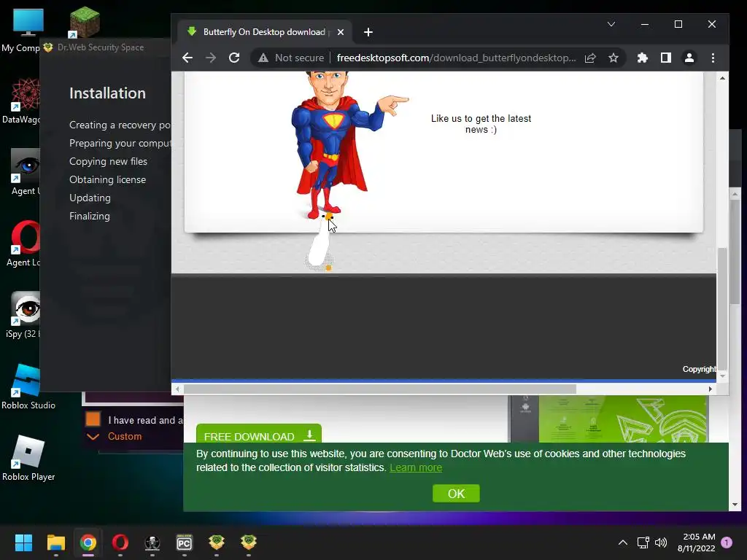This screenshot has width=747, height=560.
Task: Open Opera Agent desktop shortcut
Action: tap(24, 244)
